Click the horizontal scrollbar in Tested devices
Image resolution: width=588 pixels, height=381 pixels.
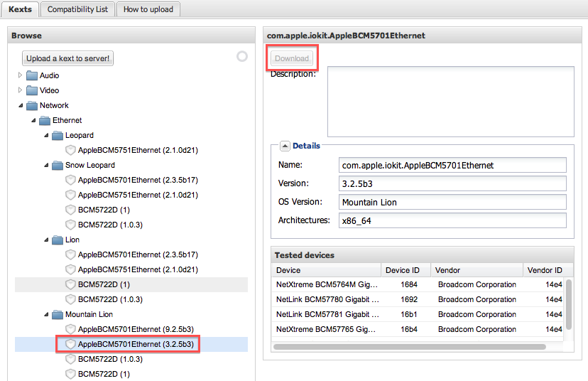[x=409, y=347]
